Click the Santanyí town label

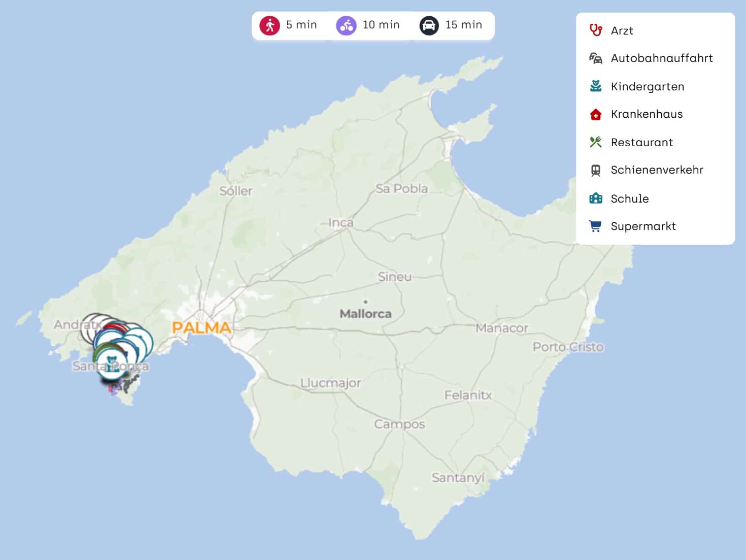click(458, 478)
